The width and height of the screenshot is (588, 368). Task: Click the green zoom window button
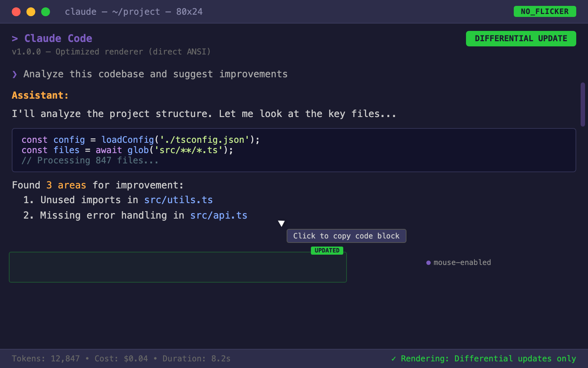pyautogui.click(x=46, y=12)
